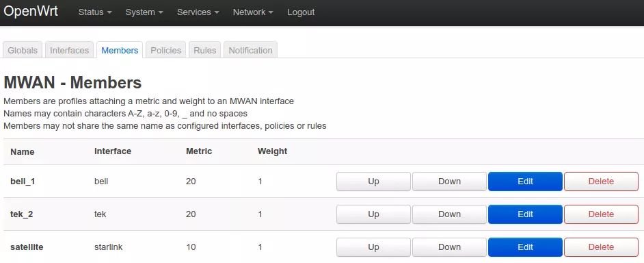Screen dimensions: 644x263
Task: Edit the satellite member
Action: tap(525, 247)
